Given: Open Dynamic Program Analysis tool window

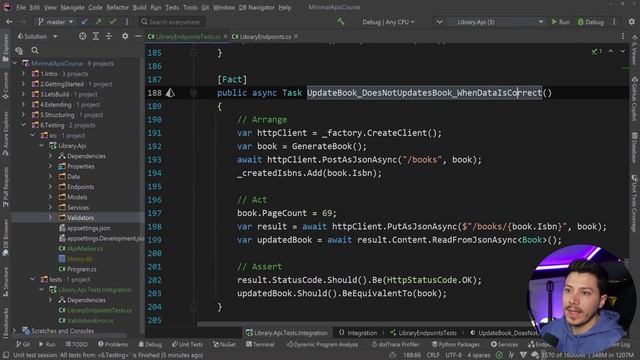Looking at the screenshot, I should pyautogui.click(x=322, y=344).
